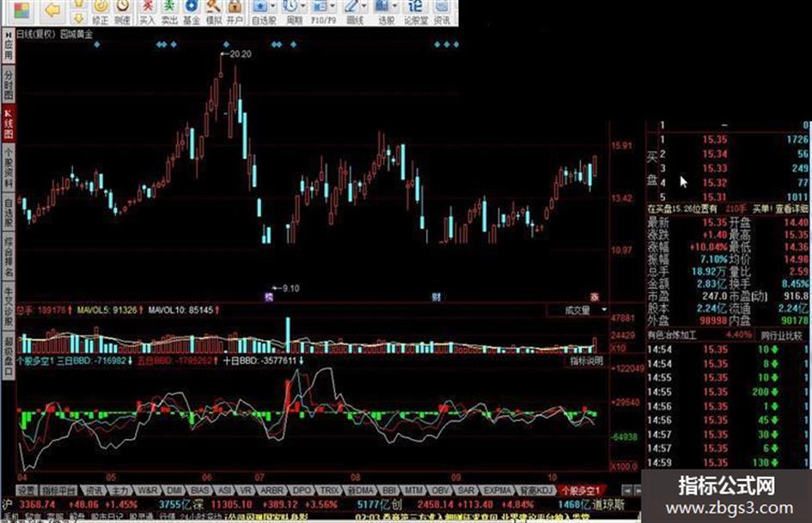
Task: Open the 论股堂 forum icon
Action: point(416,12)
